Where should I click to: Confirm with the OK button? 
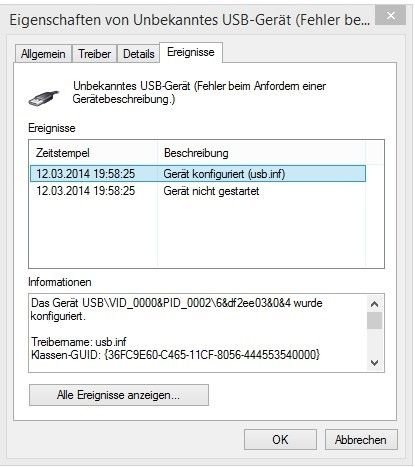tap(280, 440)
